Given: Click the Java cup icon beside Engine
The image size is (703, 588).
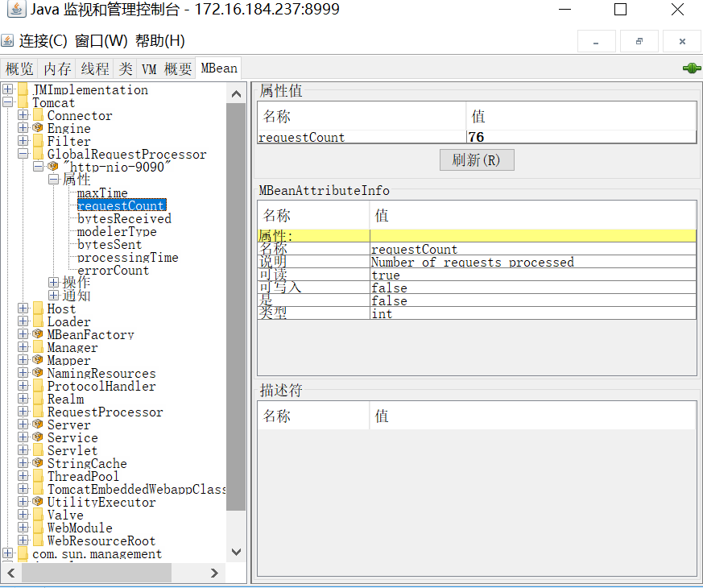Looking at the screenshot, I should click(x=38, y=128).
